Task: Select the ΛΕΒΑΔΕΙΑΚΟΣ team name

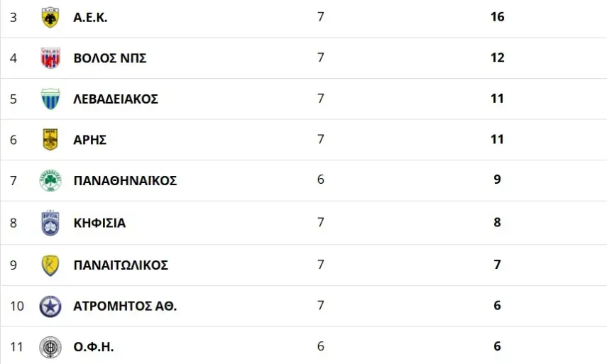Action: [x=116, y=99]
